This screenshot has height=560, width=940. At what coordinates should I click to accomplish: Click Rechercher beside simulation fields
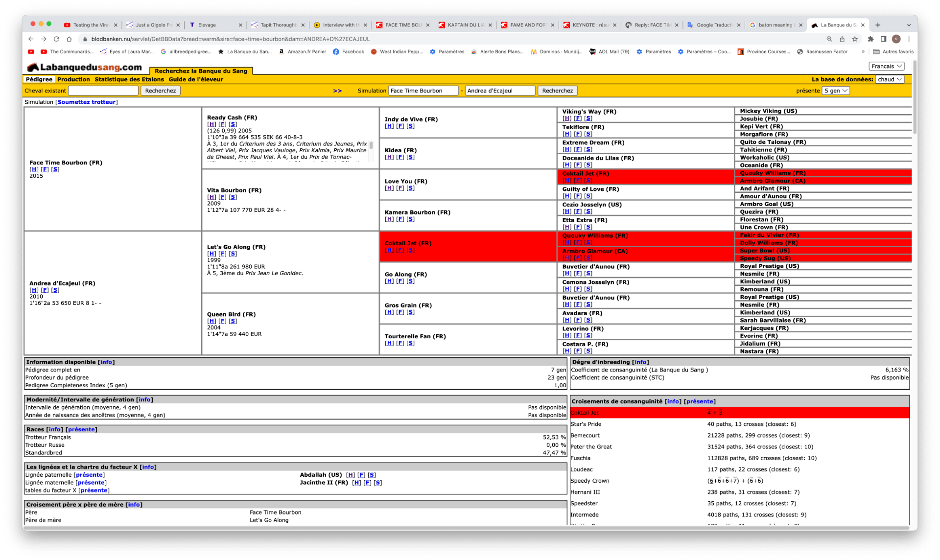558,91
